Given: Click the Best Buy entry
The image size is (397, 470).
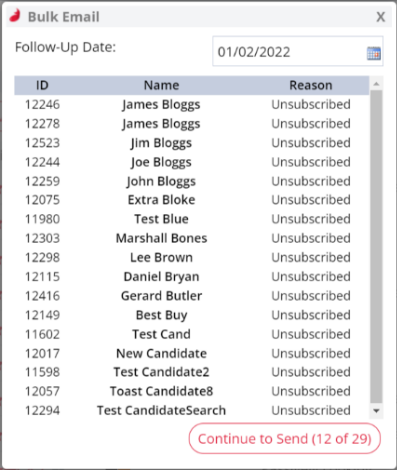Looking at the screenshot, I should click(161, 315).
